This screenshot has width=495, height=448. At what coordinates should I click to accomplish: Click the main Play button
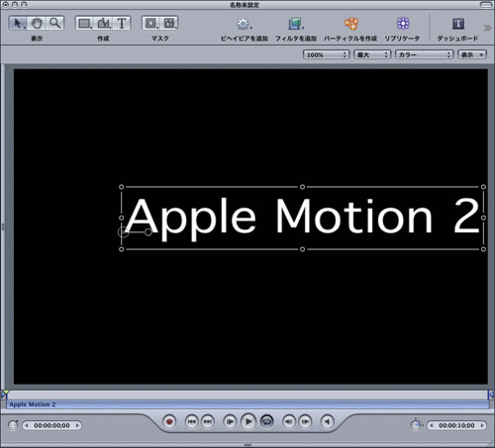248,421
